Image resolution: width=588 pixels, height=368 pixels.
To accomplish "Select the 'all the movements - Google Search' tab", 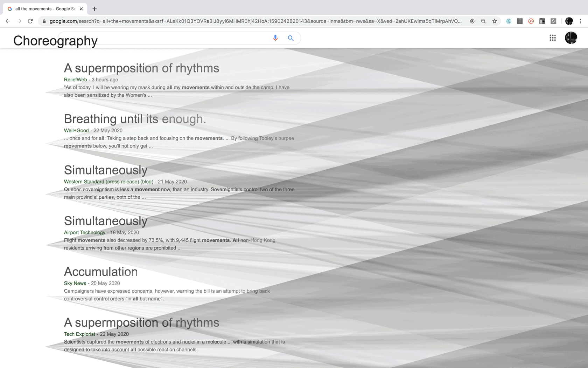I will pyautogui.click(x=45, y=9).
